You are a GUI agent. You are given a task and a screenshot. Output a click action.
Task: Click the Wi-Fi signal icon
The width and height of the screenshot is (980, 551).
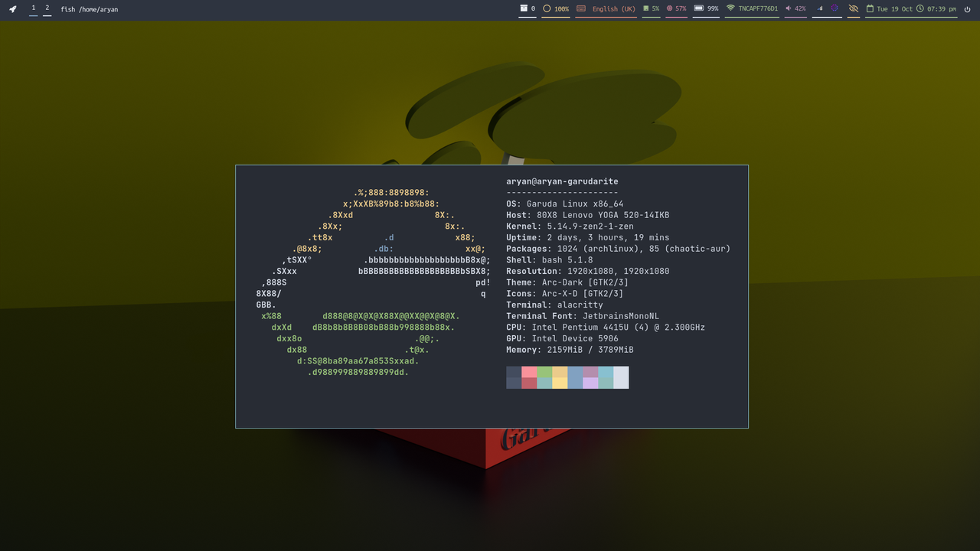coord(731,8)
